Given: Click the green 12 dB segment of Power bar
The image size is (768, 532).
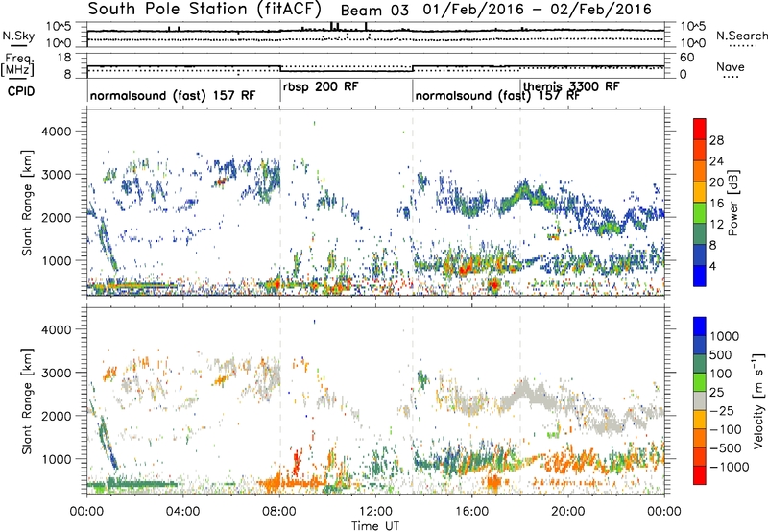Looking at the screenshot, I should [700, 213].
